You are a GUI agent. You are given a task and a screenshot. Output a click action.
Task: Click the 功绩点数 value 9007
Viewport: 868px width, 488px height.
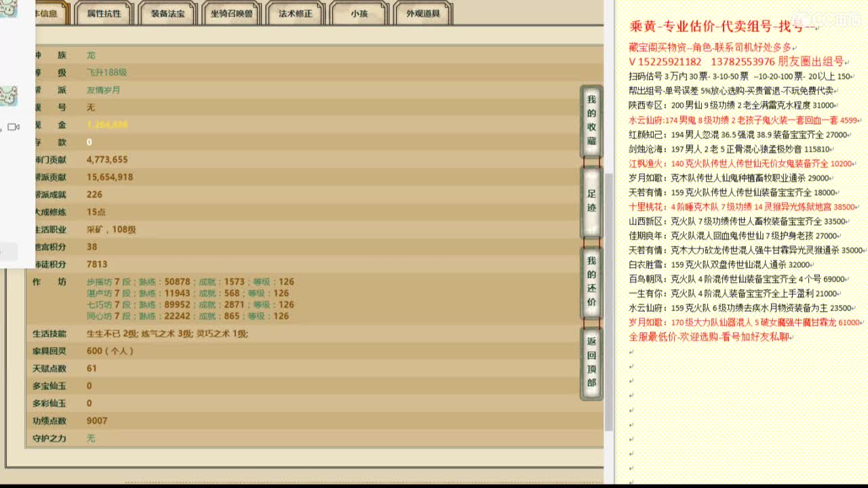point(97,421)
